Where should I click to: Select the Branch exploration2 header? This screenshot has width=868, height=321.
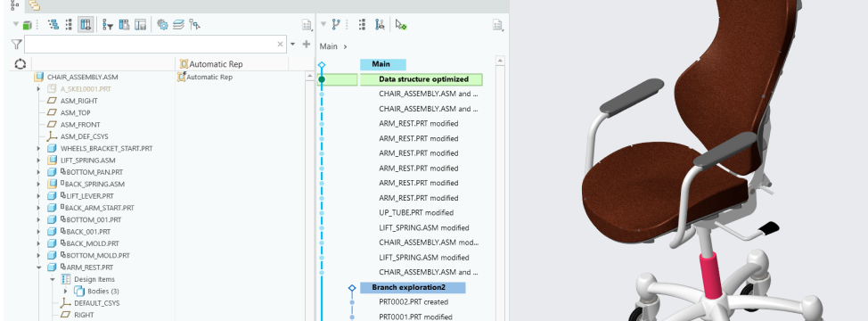(x=413, y=288)
